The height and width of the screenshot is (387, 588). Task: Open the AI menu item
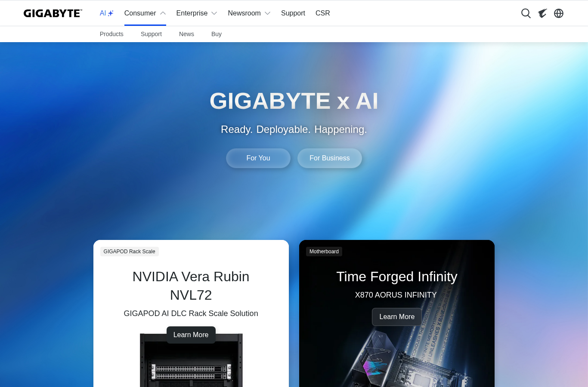click(x=107, y=13)
